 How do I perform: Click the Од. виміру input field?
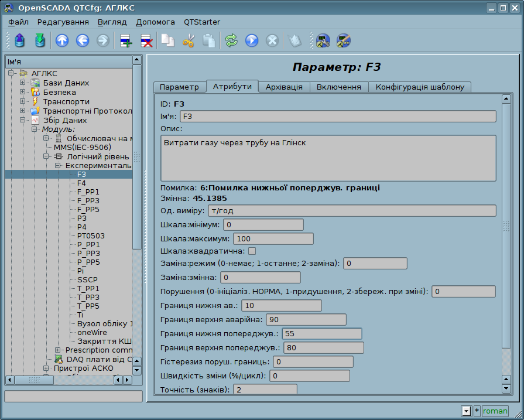point(351,211)
